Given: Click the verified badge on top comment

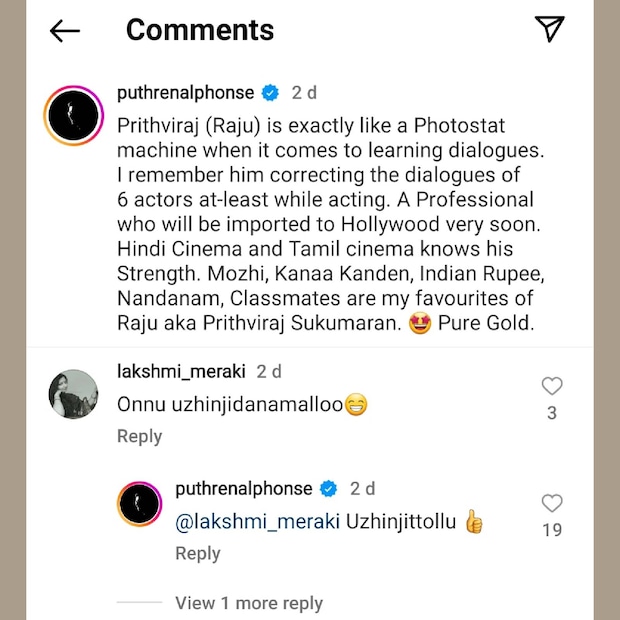Looking at the screenshot, I should pyautogui.click(x=270, y=93).
